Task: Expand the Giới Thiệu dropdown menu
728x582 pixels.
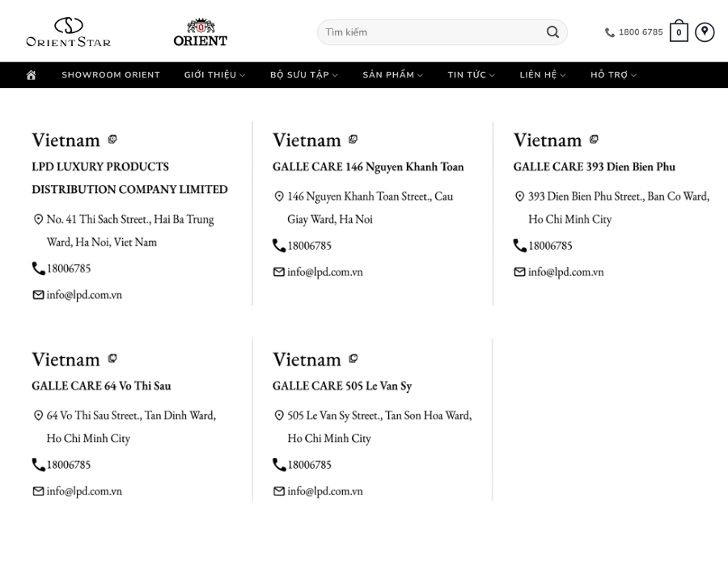Action: click(x=214, y=74)
